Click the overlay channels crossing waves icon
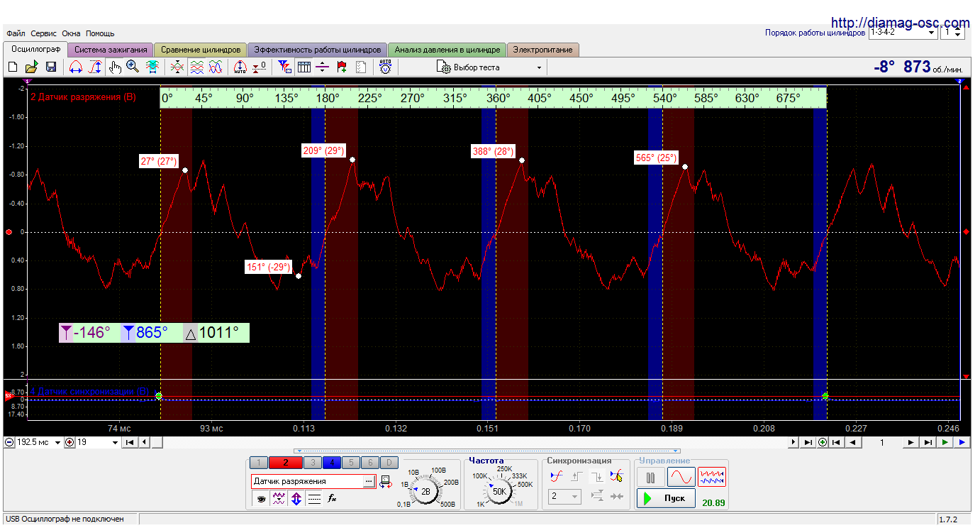The width and height of the screenshot is (980, 528). 177,67
